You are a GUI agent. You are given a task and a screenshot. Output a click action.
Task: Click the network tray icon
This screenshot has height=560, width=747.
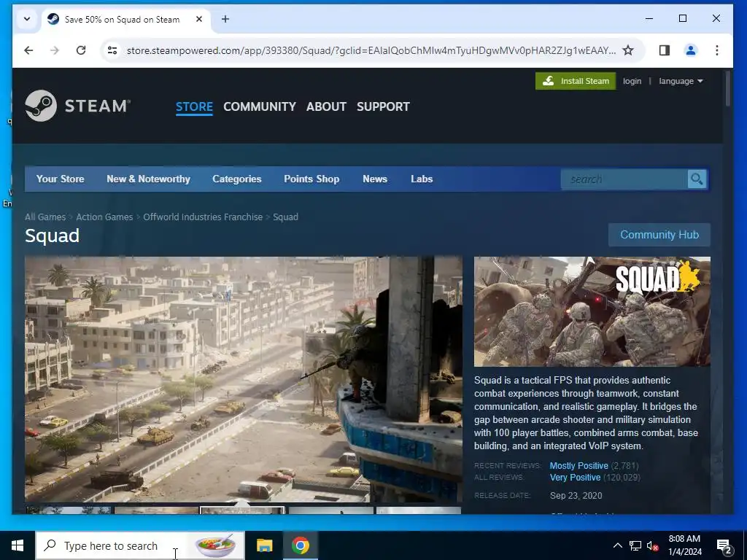tap(635, 545)
